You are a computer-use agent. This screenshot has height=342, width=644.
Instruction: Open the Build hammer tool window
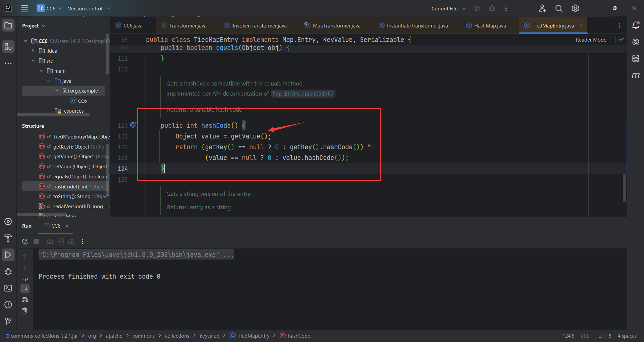click(8, 238)
